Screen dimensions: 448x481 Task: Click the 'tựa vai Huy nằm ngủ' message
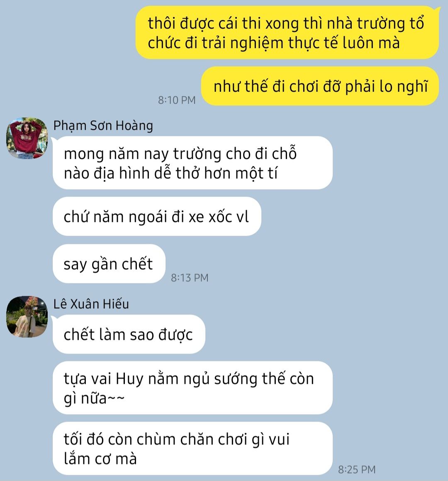pos(192,388)
